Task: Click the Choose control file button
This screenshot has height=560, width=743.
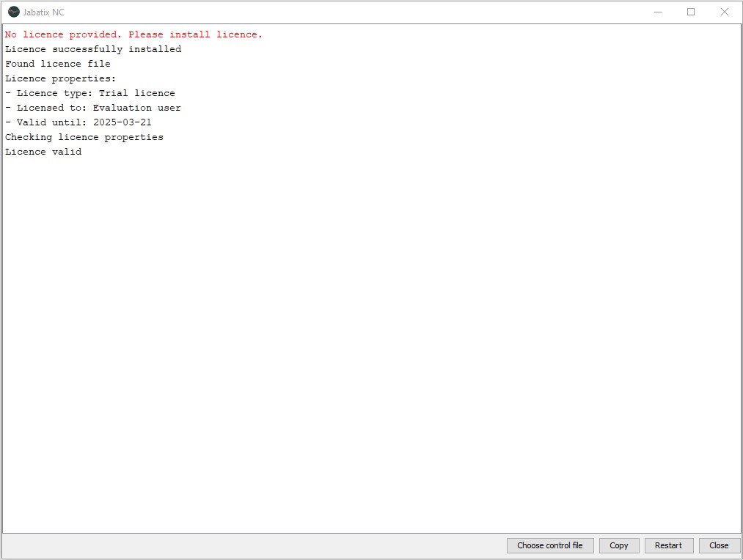Action: pos(549,545)
